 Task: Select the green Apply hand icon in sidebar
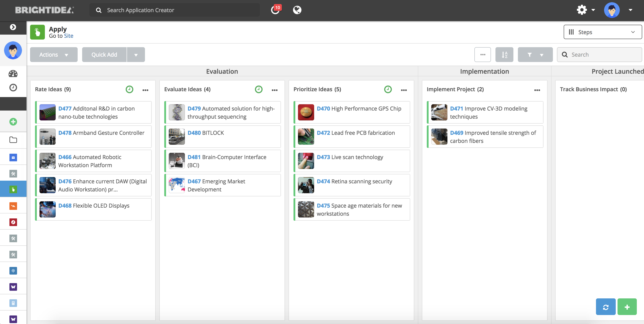click(x=13, y=189)
